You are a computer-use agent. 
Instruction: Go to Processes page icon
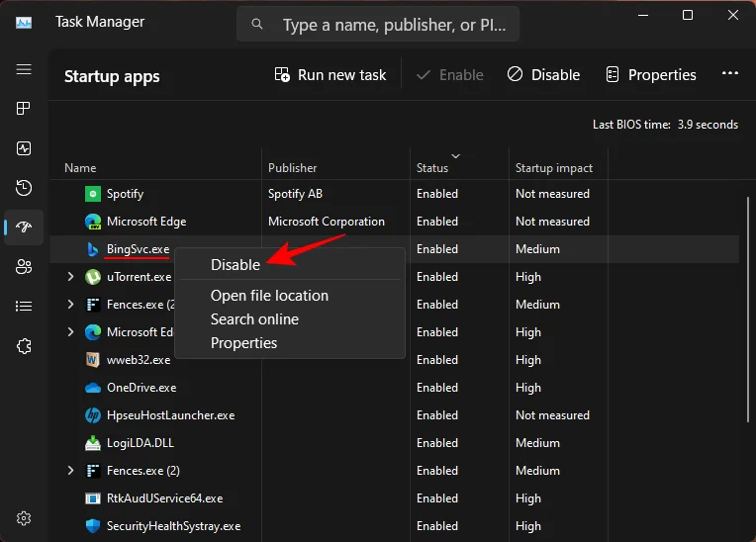click(24, 109)
